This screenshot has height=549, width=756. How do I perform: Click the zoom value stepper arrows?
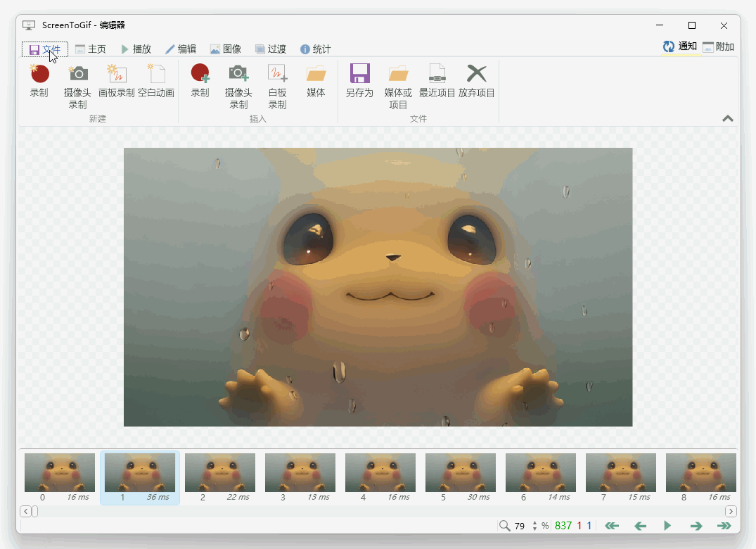[534, 526]
